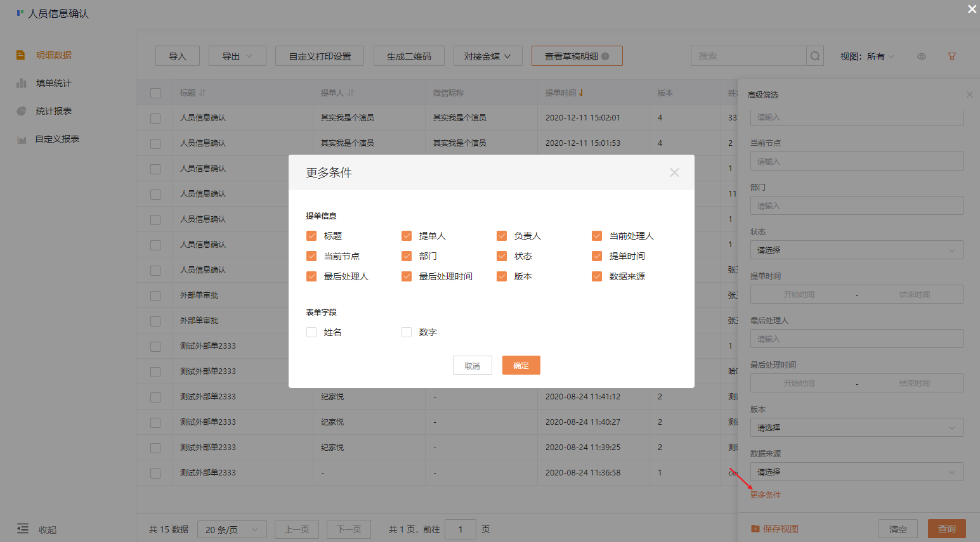The image size is (980, 542).
Task: Click the 最后处理人 input field
Action: tap(856, 339)
